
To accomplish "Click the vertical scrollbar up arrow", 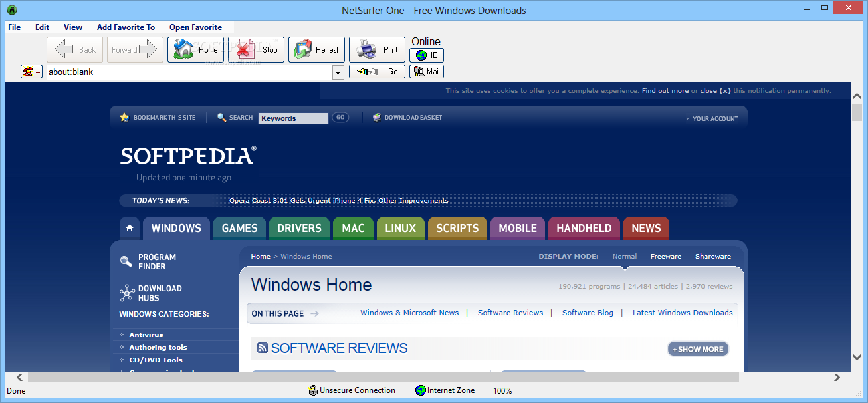I will 857,96.
